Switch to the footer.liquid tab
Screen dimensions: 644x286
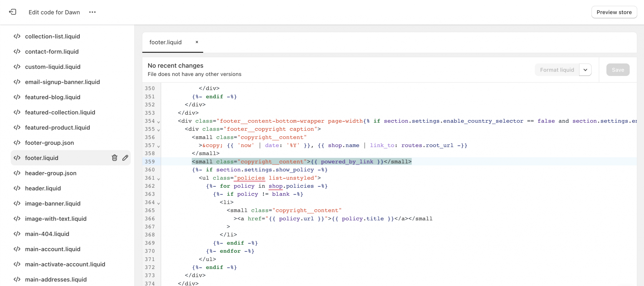tap(165, 42)
